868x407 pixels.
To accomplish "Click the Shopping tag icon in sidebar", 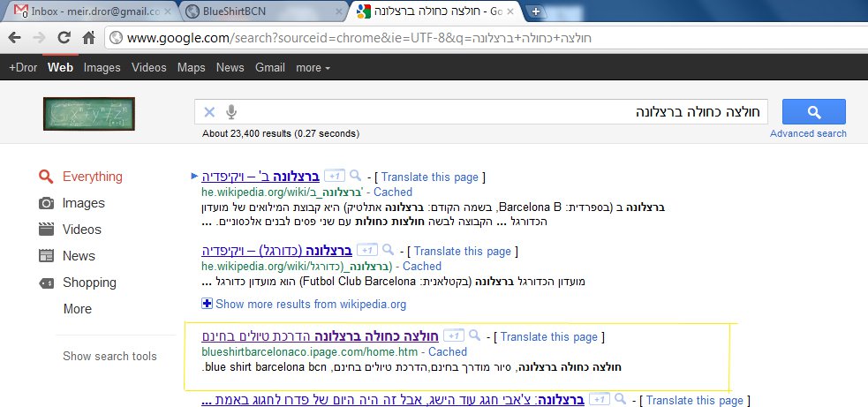I will (x=47, y=283).
